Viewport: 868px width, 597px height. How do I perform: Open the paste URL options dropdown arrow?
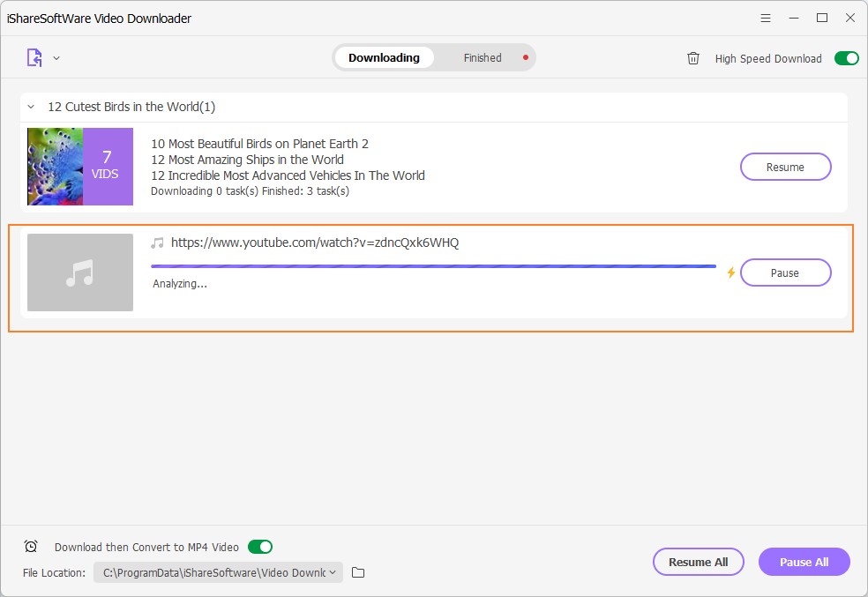coord(56,58)
